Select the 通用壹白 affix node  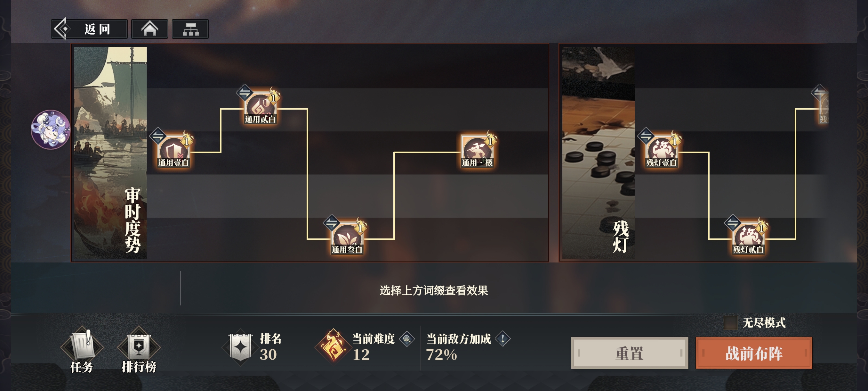point(173,152)
